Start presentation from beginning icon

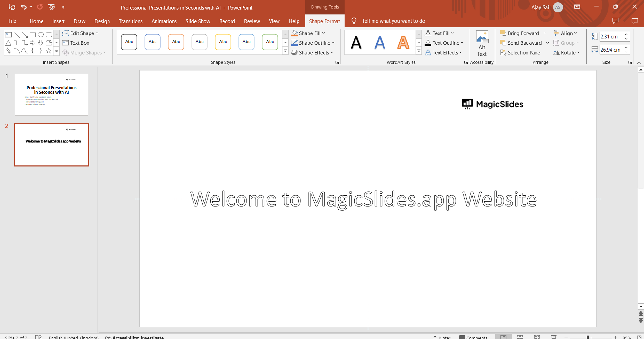pyautogui.click(x=52, y=7)
